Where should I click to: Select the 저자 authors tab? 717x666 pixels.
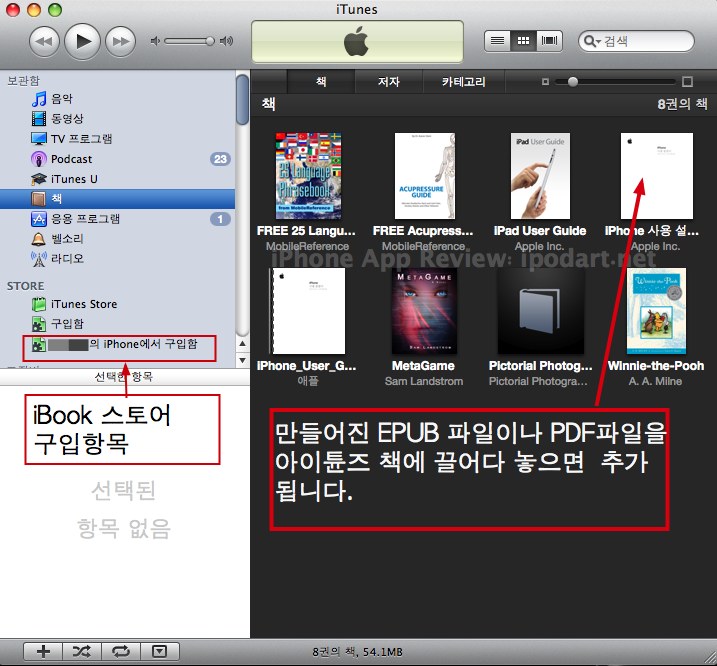tap(389, 82)
